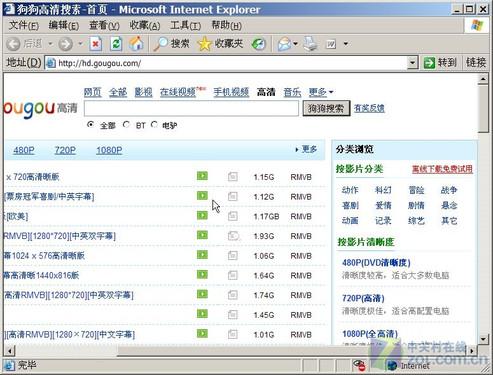Play the 1.01G row green icon
The width and height of the screenshot is (493, 375).
click(202, 334)
